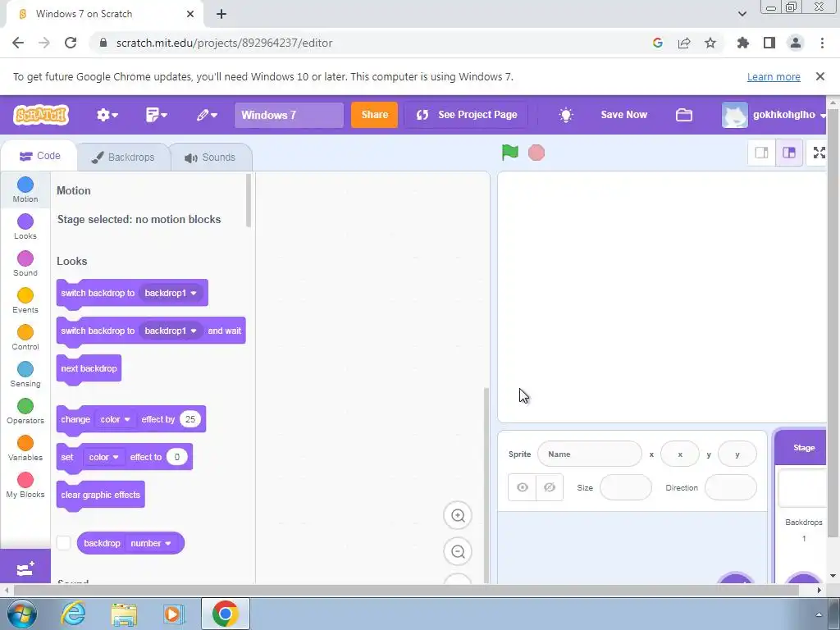Viewport: 840px width, 630px height.
Task: Open color dropdown in change effect block
Action: [115, 419]
